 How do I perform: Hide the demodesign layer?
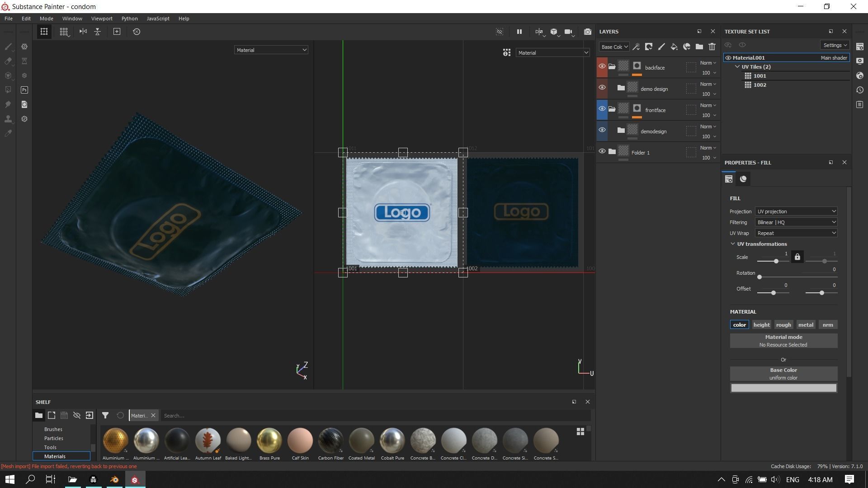pos(602,130)
